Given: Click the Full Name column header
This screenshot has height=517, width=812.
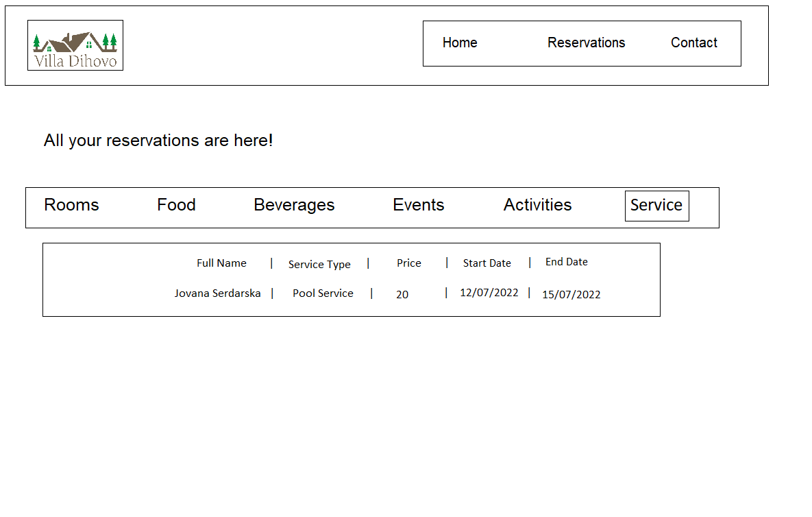Looking at the screenshot, I should 221,263.
